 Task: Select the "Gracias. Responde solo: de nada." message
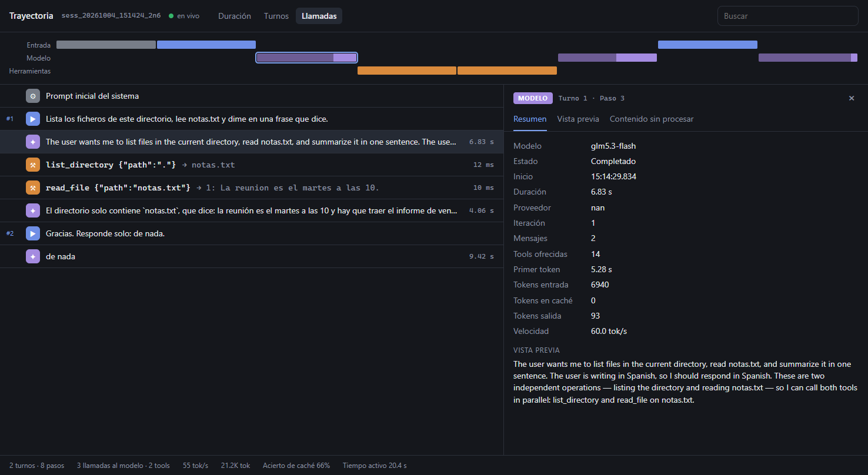point(252,233)
